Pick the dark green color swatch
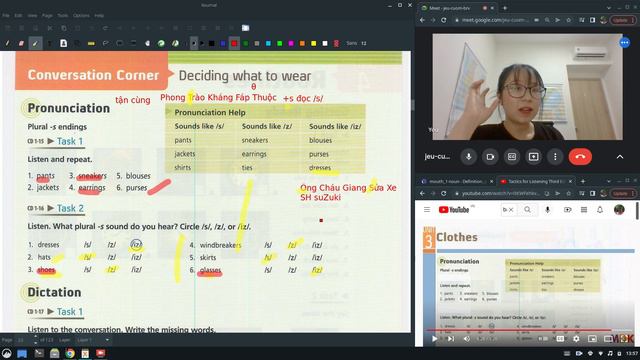 [245, 43]
